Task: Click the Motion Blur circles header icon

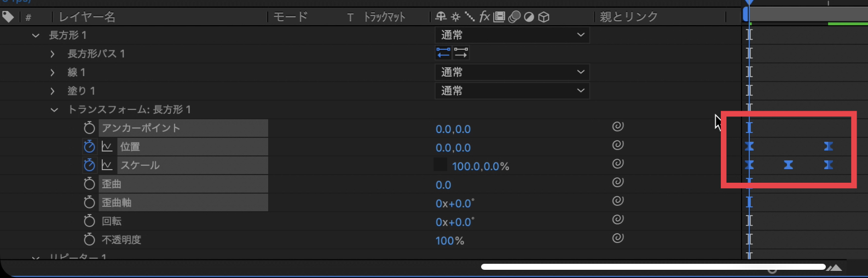Action: 514,17
